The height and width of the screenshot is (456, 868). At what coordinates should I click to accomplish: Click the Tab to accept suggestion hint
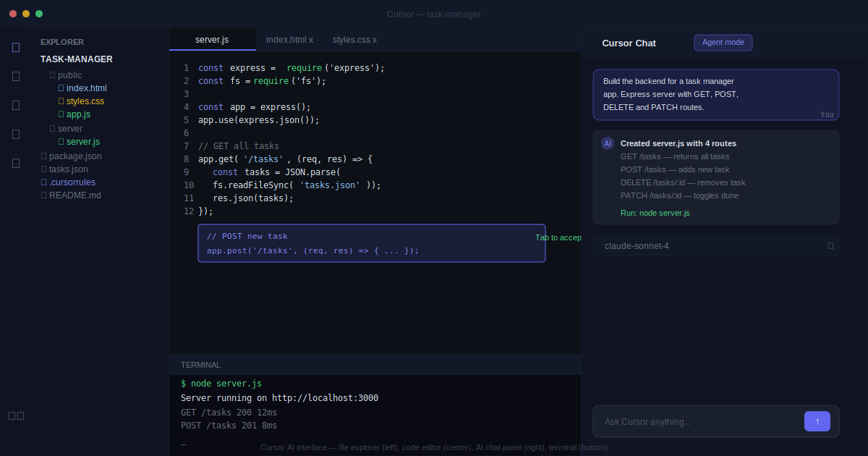[x=558, y=237]
